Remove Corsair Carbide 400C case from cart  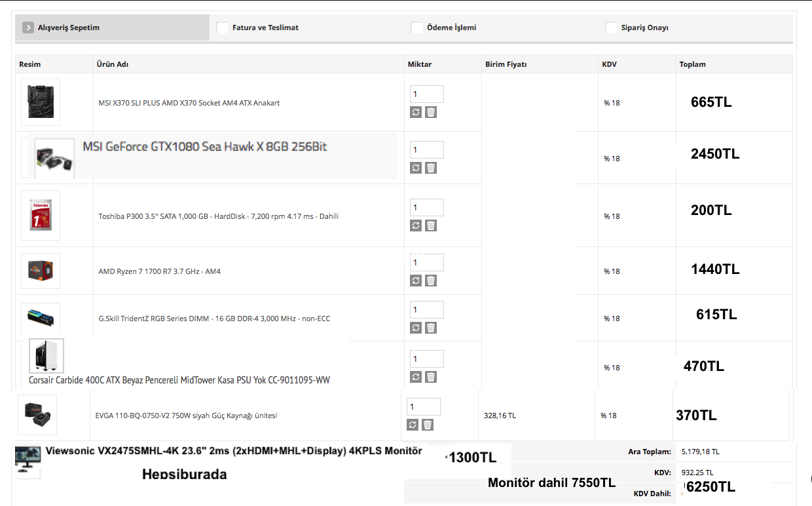click(430, 377)
